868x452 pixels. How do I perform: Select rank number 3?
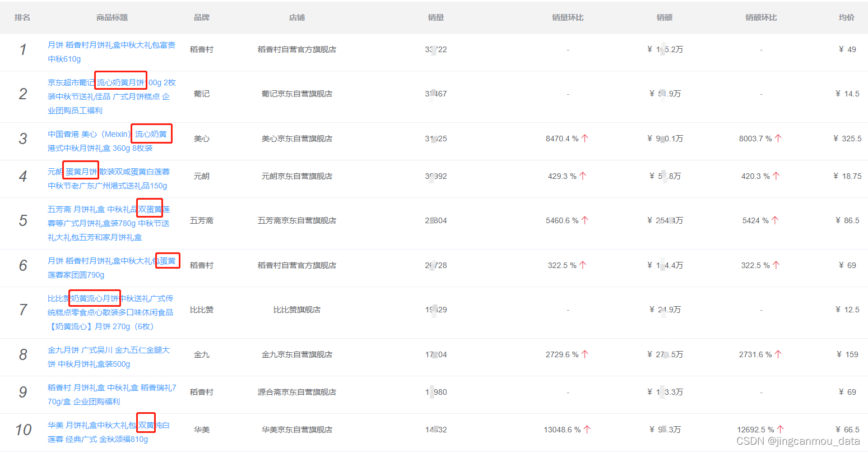23,139
